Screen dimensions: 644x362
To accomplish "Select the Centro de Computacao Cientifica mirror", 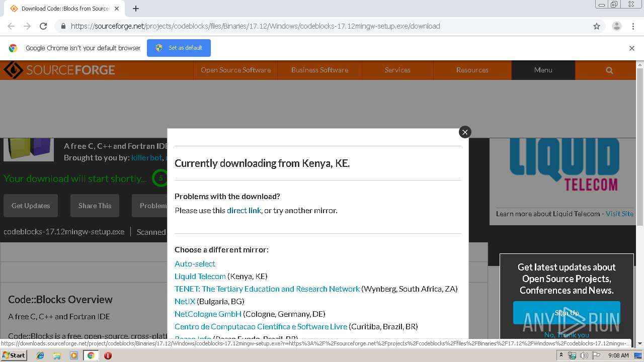I will pos(261,326).
